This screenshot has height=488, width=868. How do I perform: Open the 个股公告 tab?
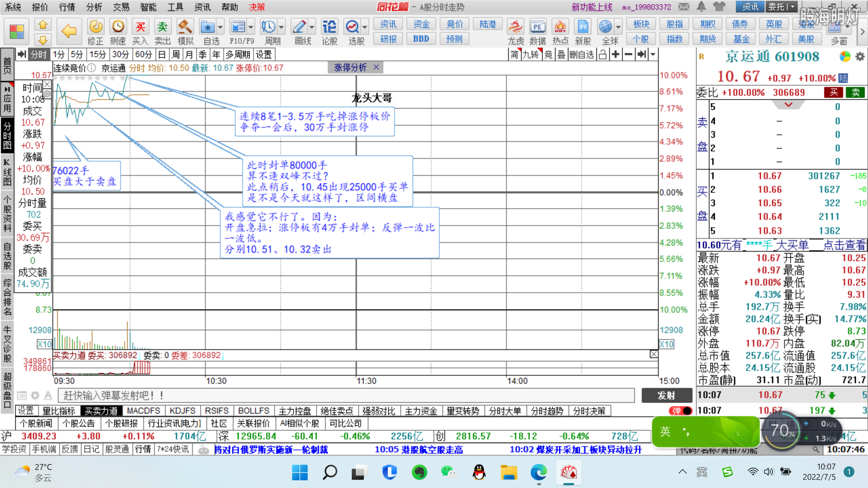point(78,424)
